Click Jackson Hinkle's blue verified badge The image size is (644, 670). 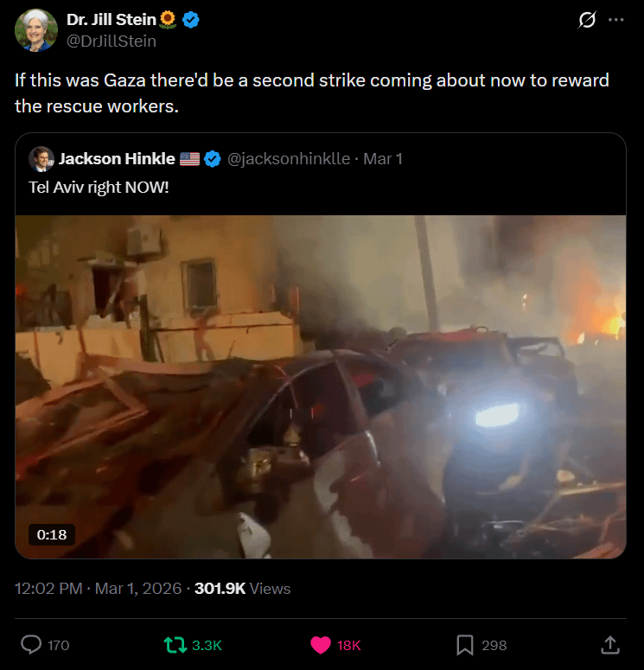212,159
